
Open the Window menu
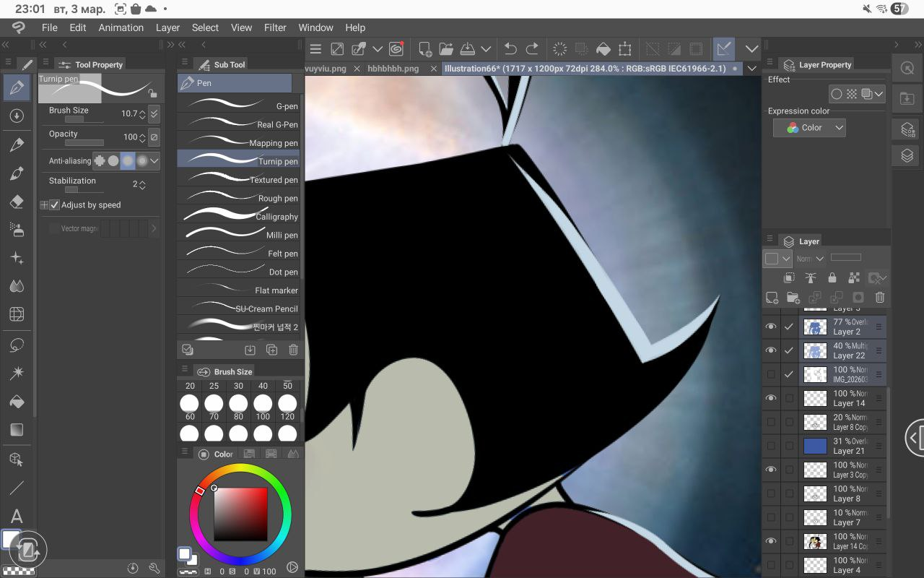click(x=315, y=27)
